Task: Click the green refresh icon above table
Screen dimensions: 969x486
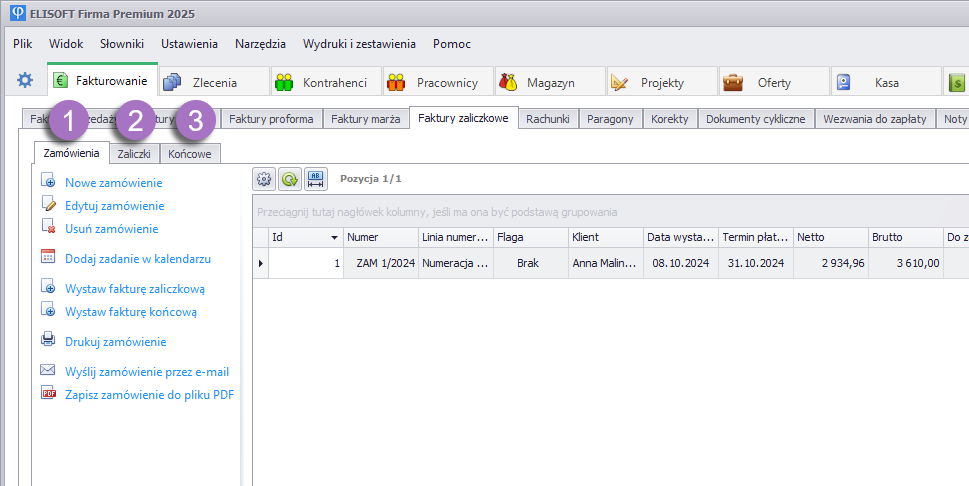Action: tap(289, 179)
